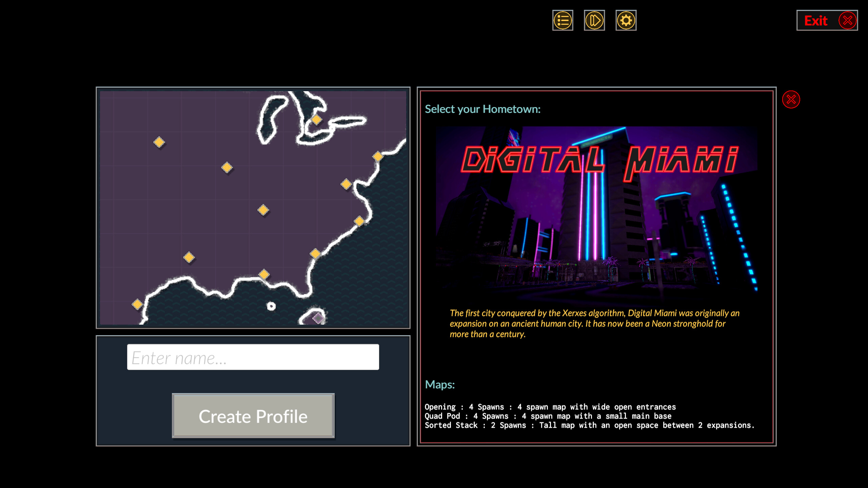Viewport: 868px width, 488px height.
Task: Open the bulleted list menu icon
Action: point(563,21)
